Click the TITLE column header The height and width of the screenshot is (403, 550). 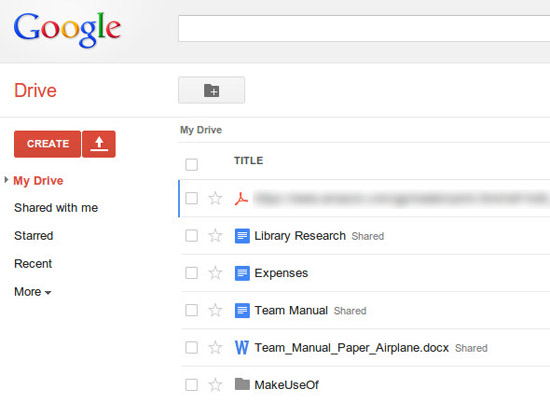pos(249,161)
